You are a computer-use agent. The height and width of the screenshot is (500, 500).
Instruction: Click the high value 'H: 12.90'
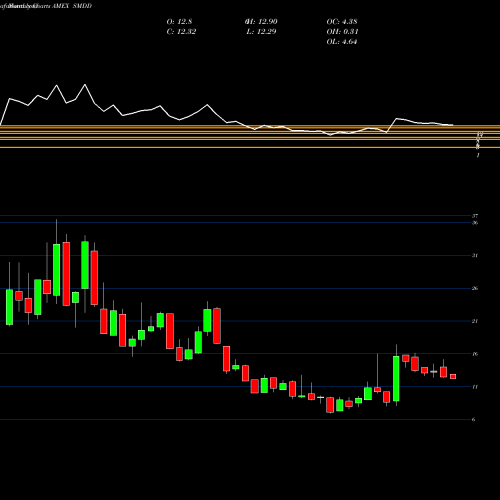click(261, 22)
